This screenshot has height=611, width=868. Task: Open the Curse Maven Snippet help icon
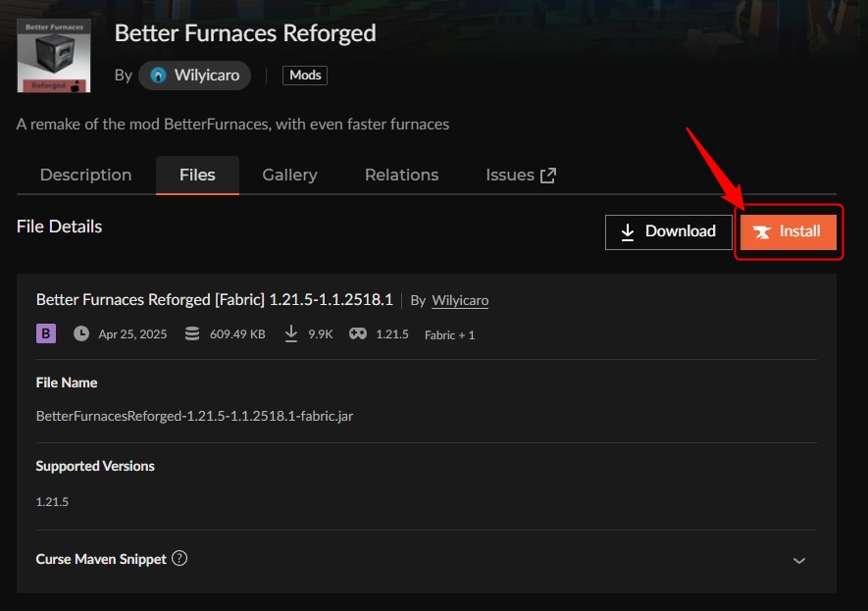pos(179,558)
